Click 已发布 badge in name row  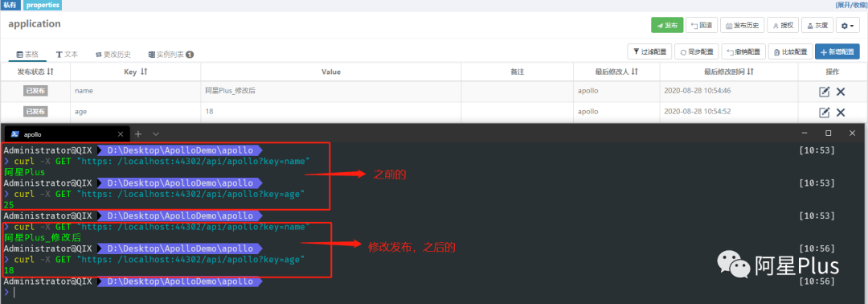(x=35, y=92)
